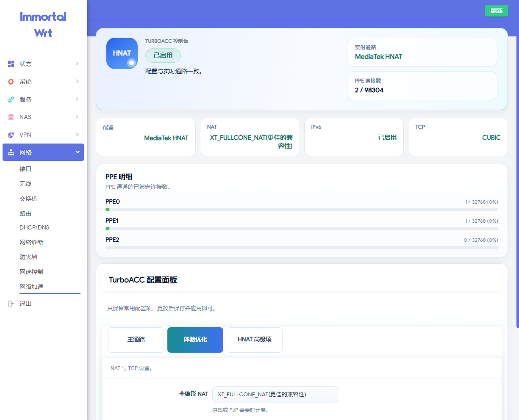Click the NAS storage icon
This screenshot has width=519, height=420.
pyautogui.click(x=11, y=117)
